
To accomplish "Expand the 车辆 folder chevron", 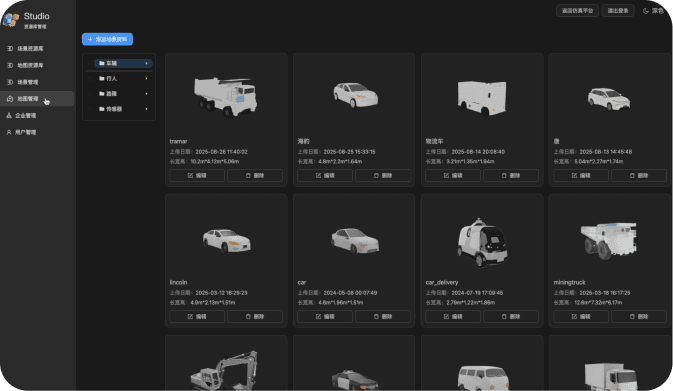I will (146, 64).
